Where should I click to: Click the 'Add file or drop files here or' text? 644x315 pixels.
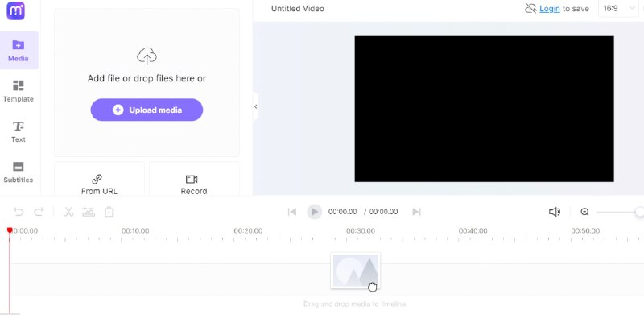[x=147, y=78]
